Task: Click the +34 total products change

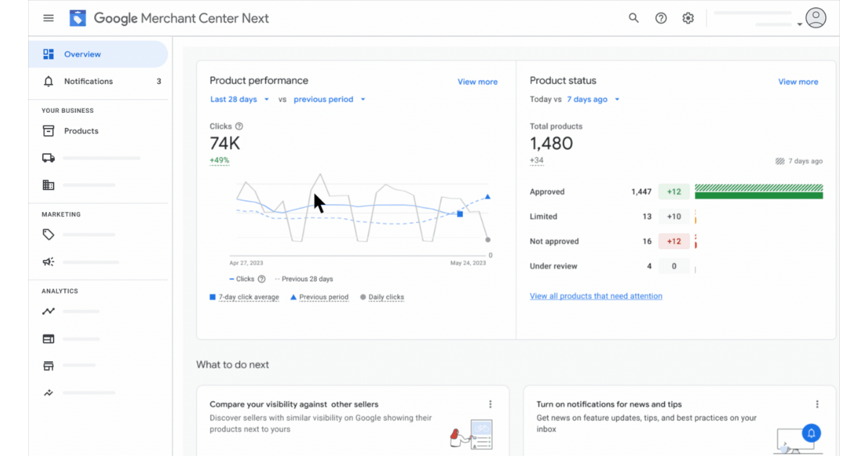Action: [537, 161]
